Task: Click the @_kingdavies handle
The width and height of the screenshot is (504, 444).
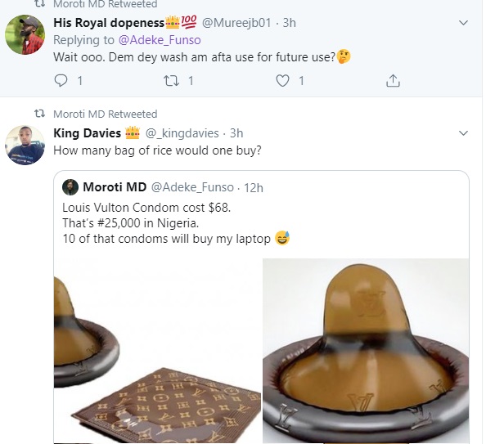Action: click(x=183, y=132)
